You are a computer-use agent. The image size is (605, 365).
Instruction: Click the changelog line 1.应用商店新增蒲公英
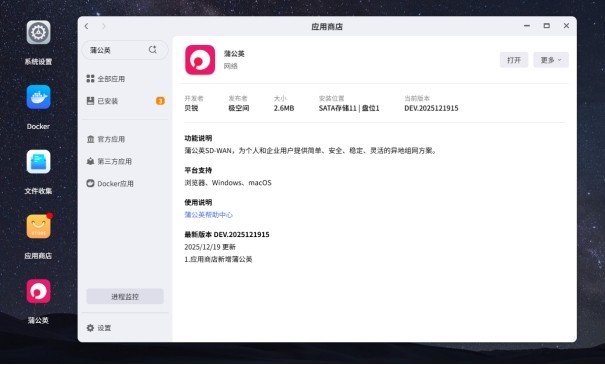(x=218, y=259)
